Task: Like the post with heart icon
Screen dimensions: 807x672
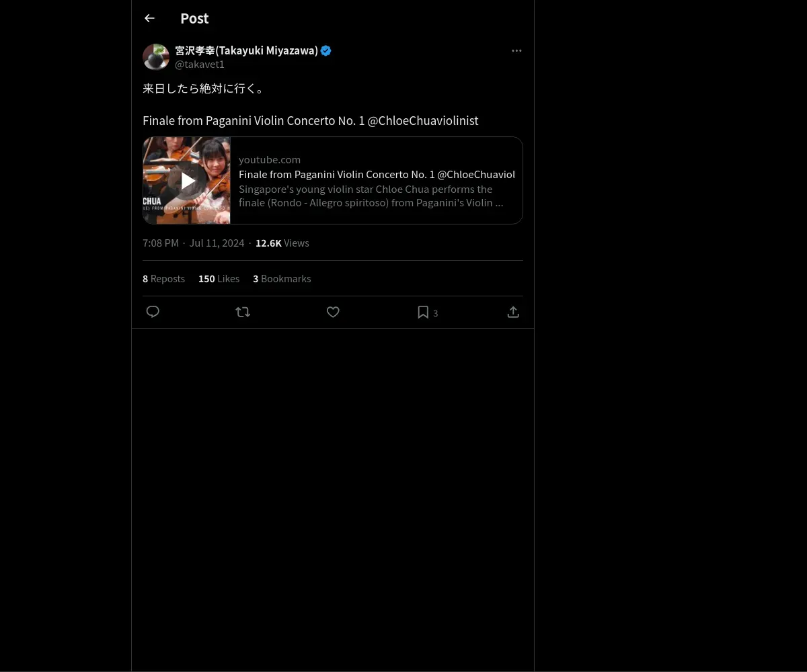Action: 333,312
